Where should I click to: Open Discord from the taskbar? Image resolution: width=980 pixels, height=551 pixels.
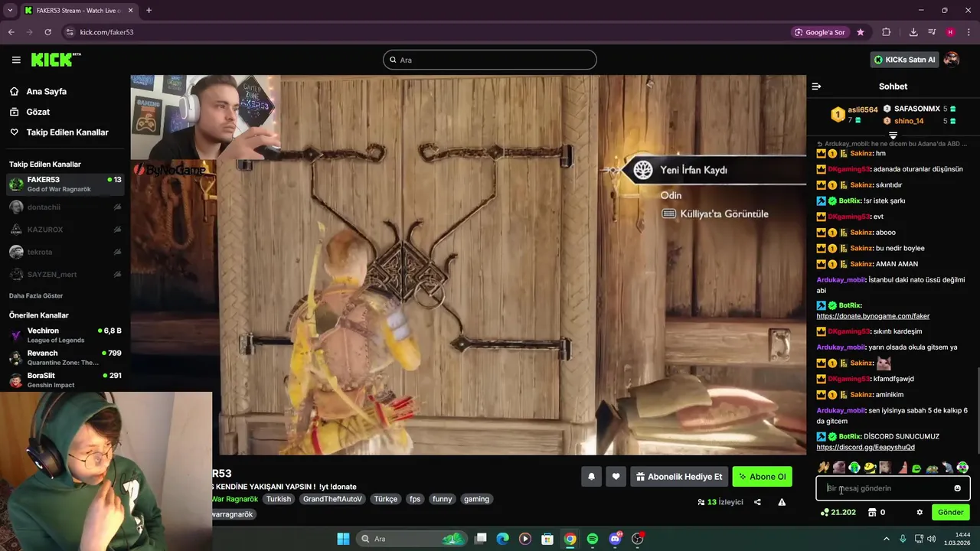[x=615, y=539]
